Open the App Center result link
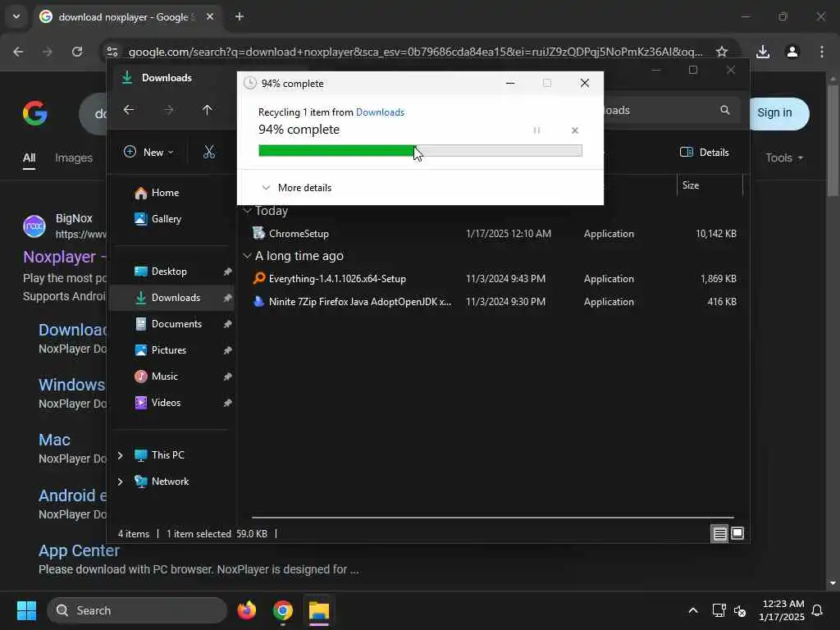The height and width of the screenshot is (630, 840). (80, 550)
